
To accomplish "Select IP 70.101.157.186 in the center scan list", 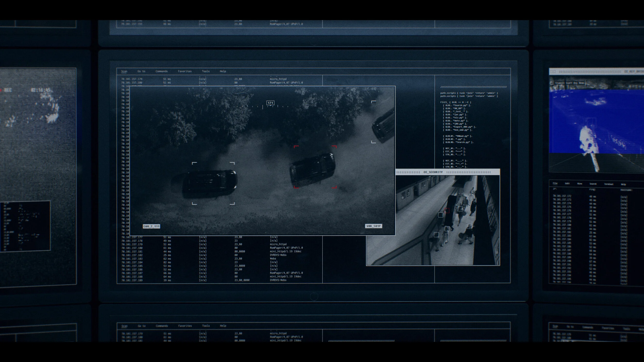I will (132, 270).
